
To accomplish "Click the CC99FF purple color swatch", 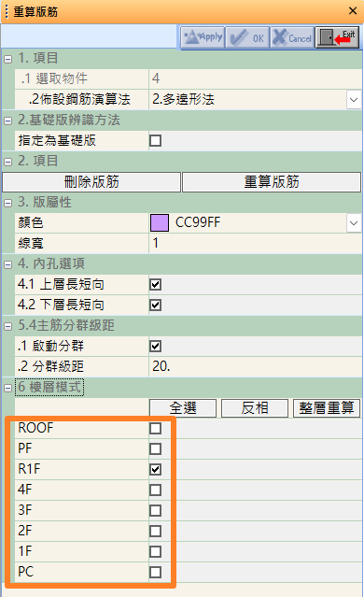I will pos(160,222).
